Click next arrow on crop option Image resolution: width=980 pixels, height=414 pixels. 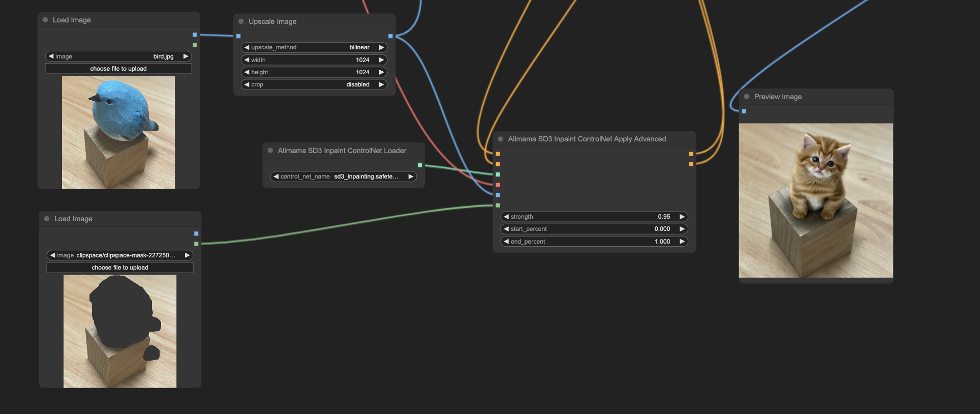pos(382,84)
